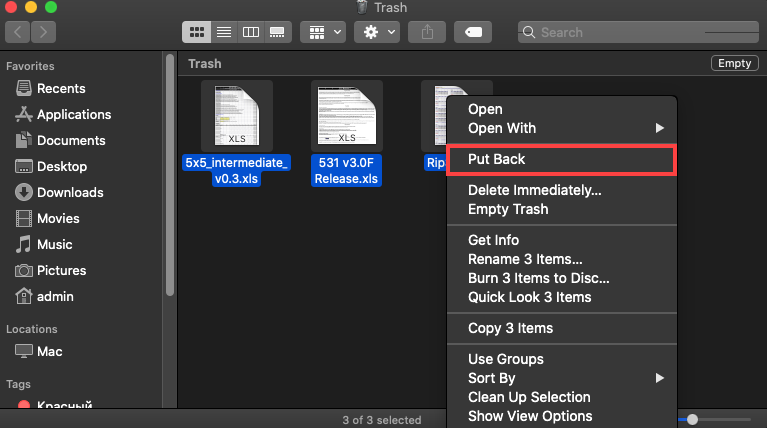Select the 5x5_intermediate_v0.3.xls file thumbnail
Viewport: 767px width, 428px height.
[x=237, y=116]
